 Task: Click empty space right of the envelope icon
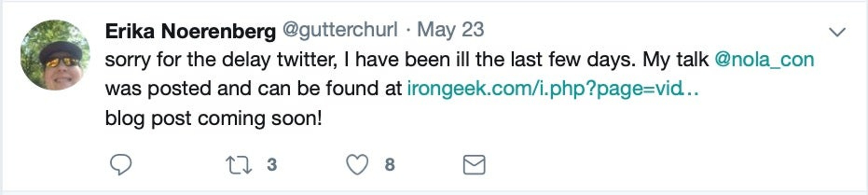point(644,165)
